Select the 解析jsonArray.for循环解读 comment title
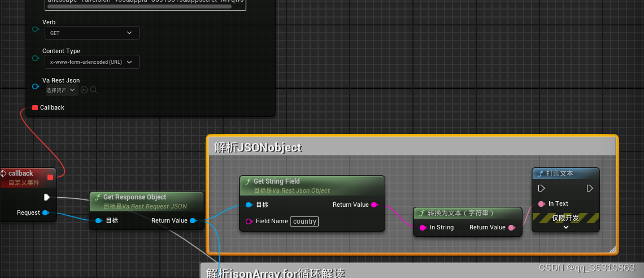This screenshot has height=278, width=644. (275, 272)
